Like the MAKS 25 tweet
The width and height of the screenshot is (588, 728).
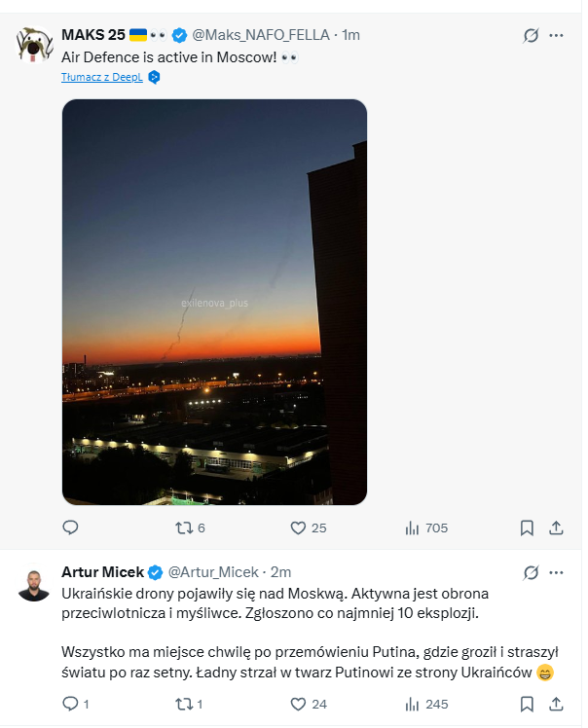[x=299, y=528]
